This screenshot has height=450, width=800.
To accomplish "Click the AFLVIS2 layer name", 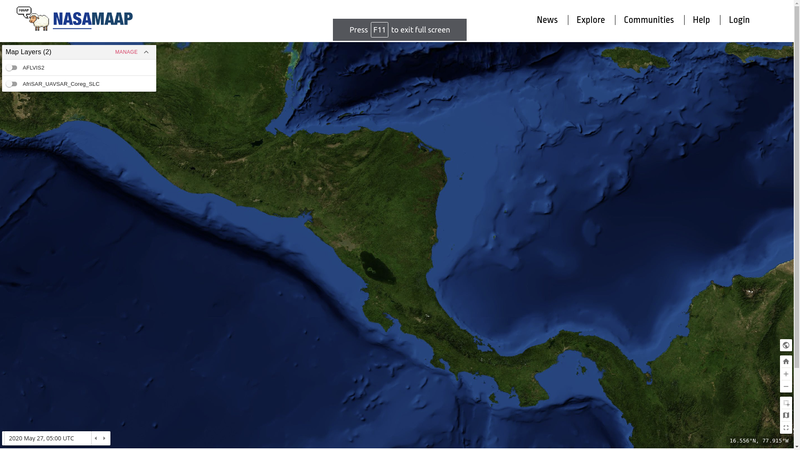I will click(x=33, y=68).
